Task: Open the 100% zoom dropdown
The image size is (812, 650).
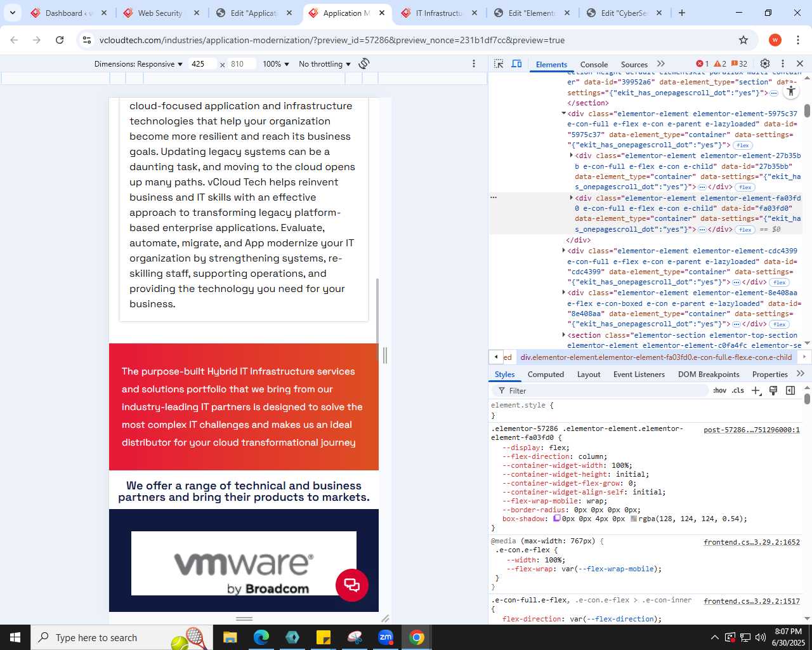Action: [x=276, y=64]
